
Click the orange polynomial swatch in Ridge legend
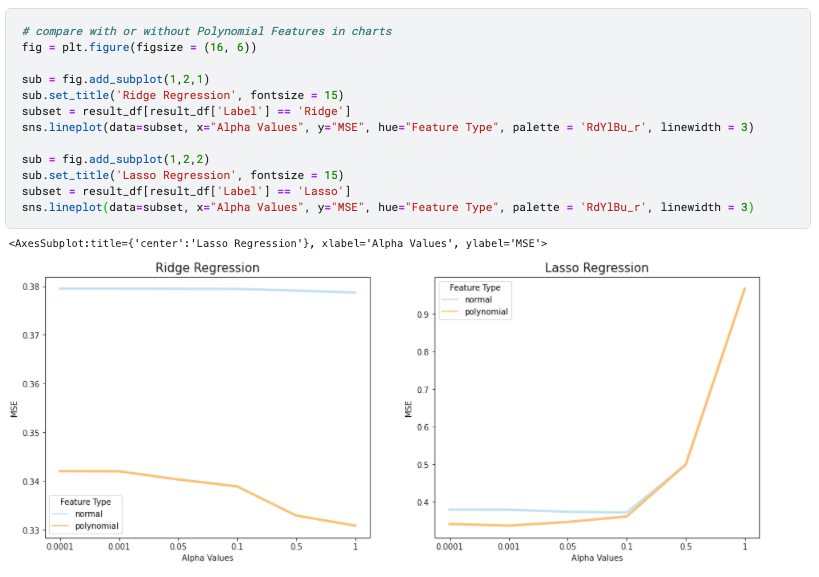click(60, 526)
